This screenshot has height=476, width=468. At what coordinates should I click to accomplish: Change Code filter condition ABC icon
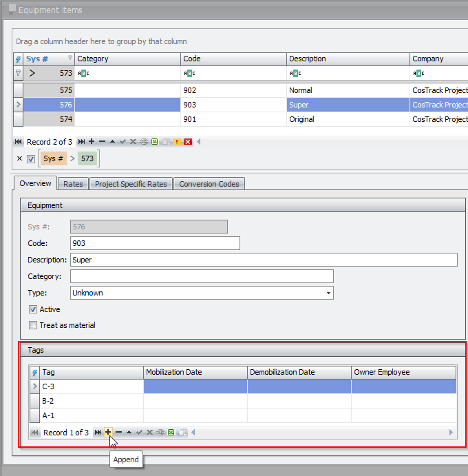tap(189, 73)
